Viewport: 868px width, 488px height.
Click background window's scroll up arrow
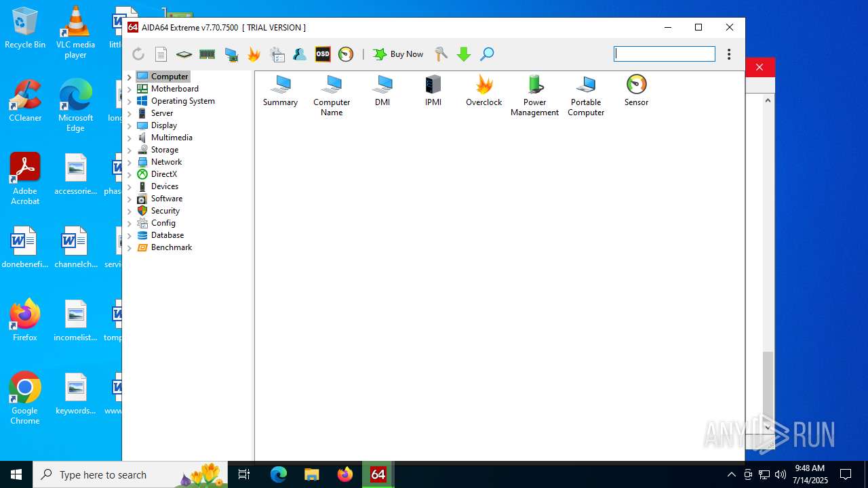tap(768, 100)
